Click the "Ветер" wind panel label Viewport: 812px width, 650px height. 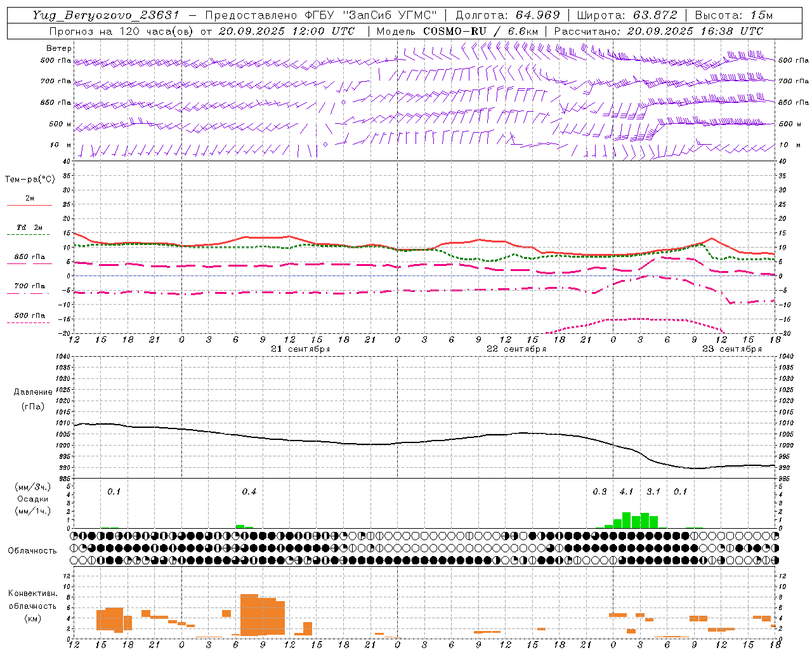[x=59, y=48]
